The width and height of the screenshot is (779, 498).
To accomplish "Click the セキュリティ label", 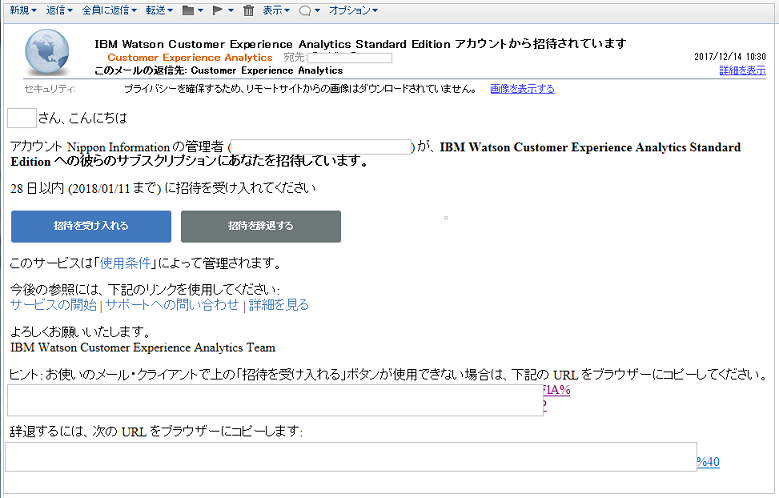I will pyautogui.click(x=50, y=89).
